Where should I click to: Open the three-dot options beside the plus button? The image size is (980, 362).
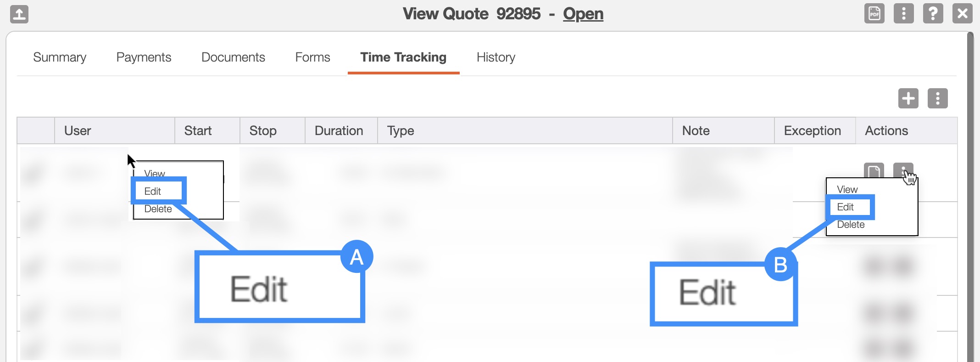tap(937, 98)
